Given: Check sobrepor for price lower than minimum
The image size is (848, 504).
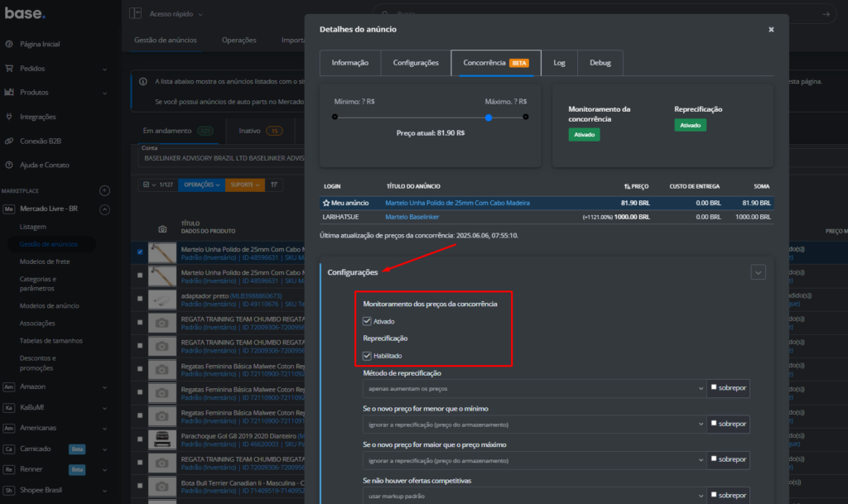Looking at the screenshot, I should pos(714,424).
